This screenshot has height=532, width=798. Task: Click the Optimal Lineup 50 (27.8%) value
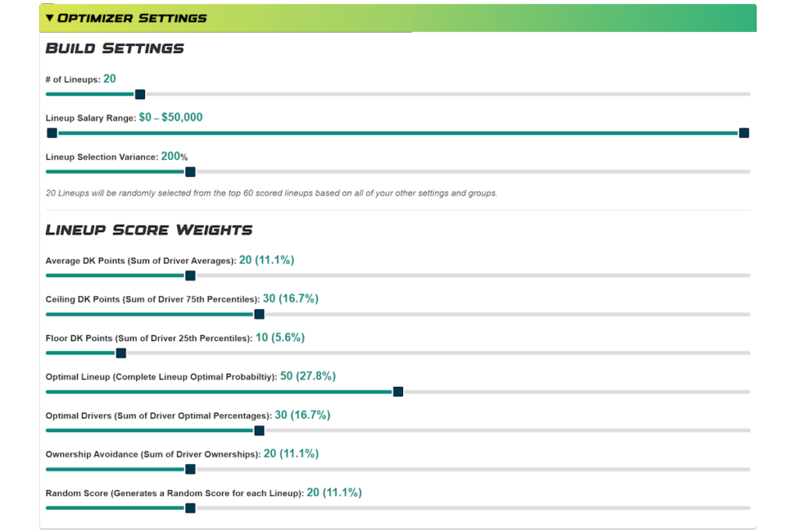click(x=308, y=376)
